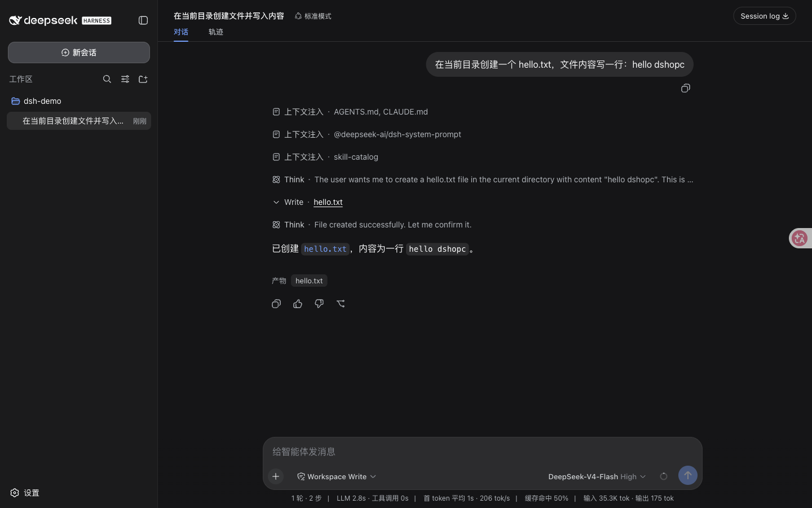812x508 pixels.
Task: Add a new workspace folder icon
Action: coord(143,79)
